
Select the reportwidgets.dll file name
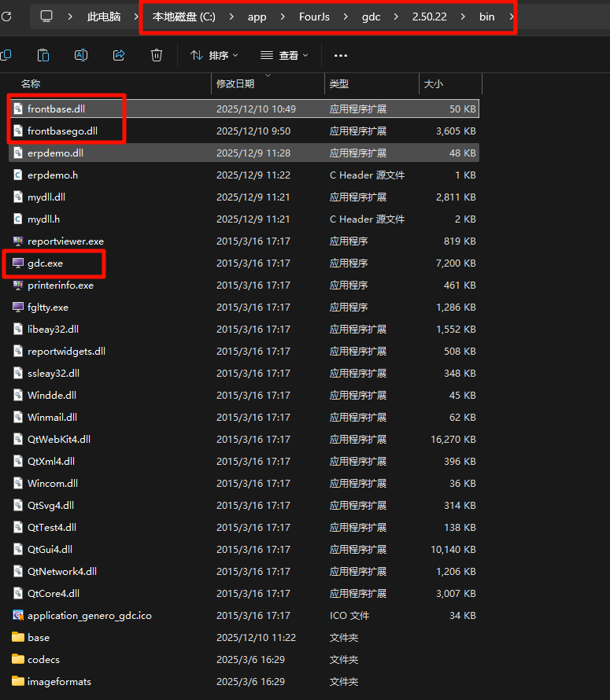click(x=67, y=352)
